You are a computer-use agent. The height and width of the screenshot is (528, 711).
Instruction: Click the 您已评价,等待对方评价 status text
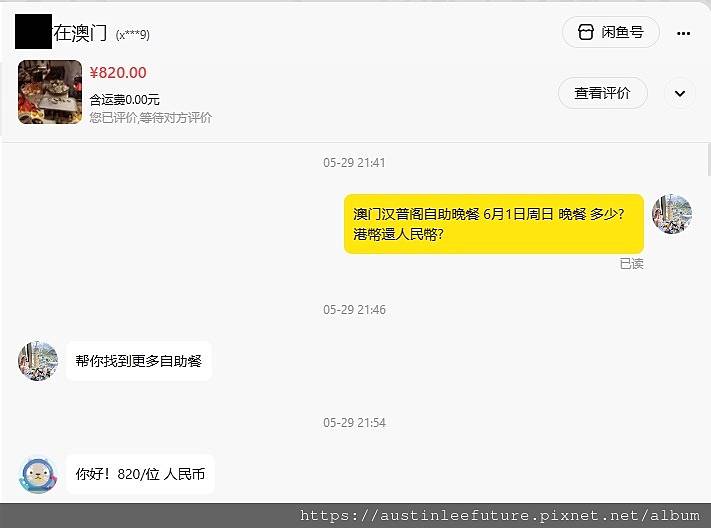(x=151, y=118)
